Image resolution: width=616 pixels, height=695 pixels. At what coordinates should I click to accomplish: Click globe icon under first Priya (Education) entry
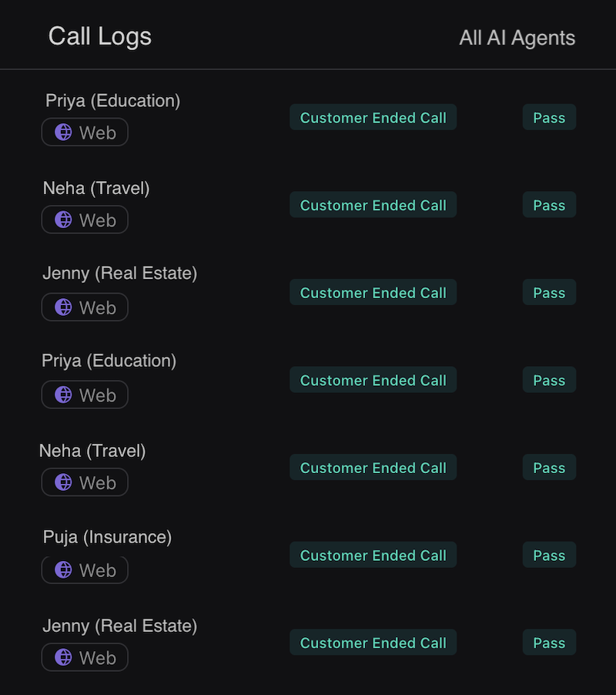[64, 133]
